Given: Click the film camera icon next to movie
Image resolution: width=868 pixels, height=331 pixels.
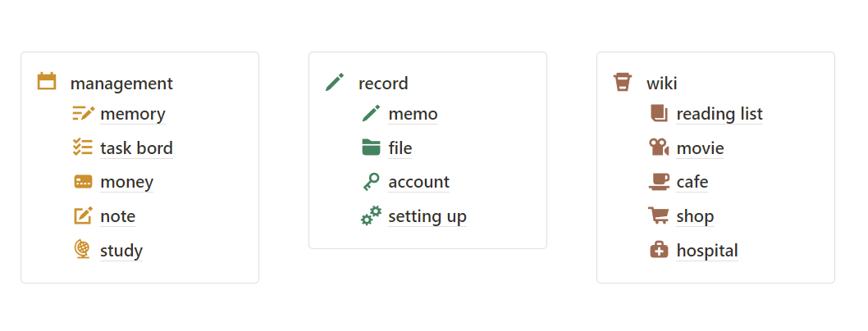Looking at the screenshot, I should [660, 147].
